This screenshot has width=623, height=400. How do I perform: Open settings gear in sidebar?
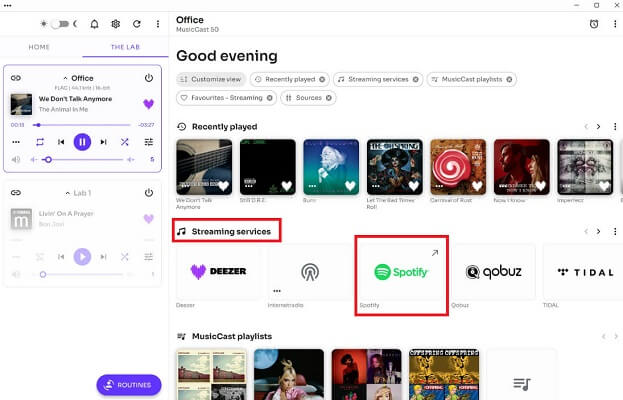tap(116, 24)
